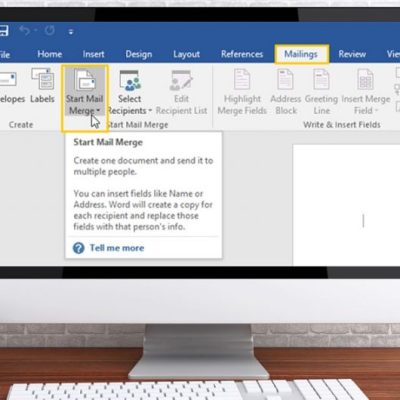Expand the Start Mail Merge dropdown arrow
400x400 pixels.
pos(98,110)
